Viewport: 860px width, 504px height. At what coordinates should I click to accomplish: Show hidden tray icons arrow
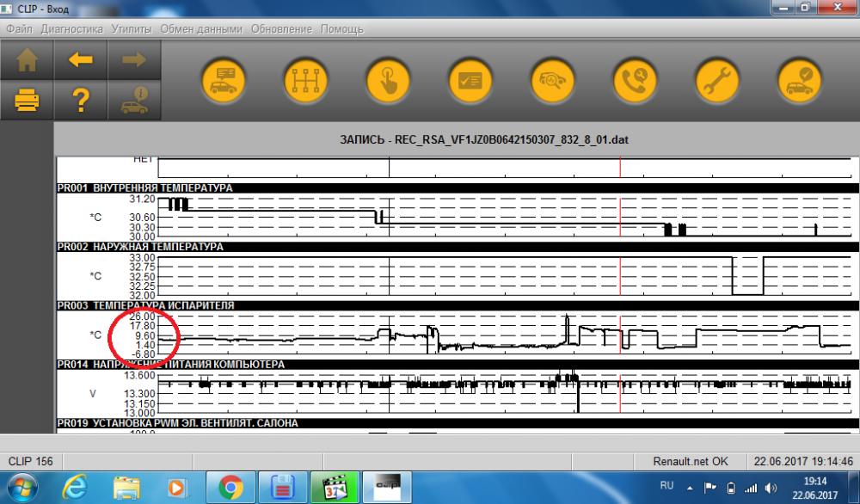pyautogui.click(x=690, y=489)
